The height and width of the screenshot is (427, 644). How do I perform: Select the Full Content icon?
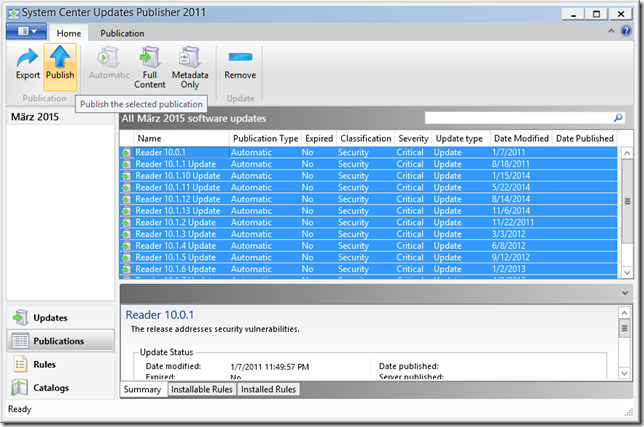point(150,57)
